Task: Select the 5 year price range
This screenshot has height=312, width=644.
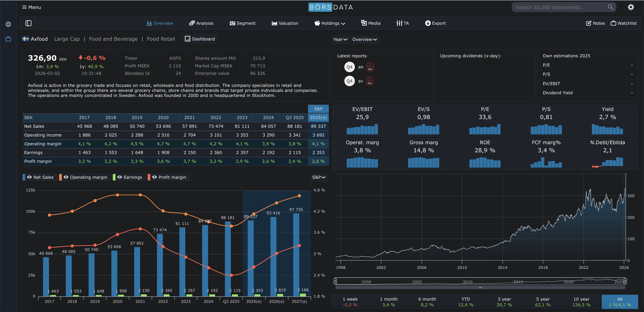Action: [543, 302]
